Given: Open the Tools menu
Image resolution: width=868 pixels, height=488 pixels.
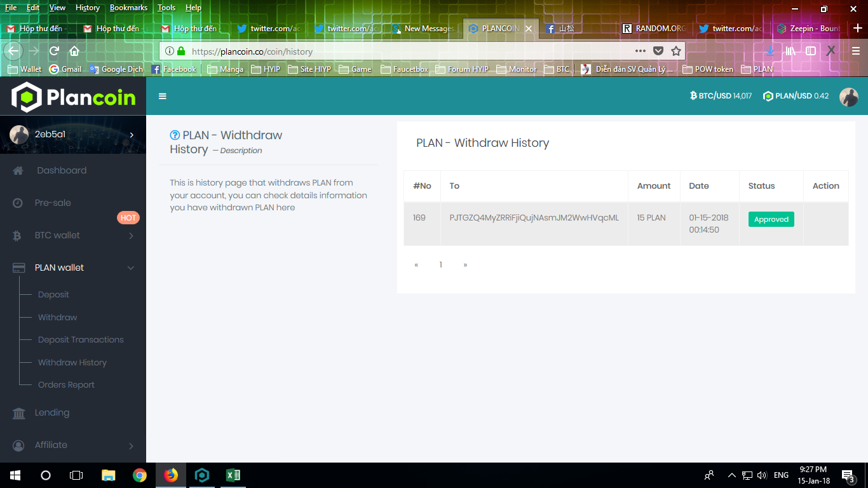Looking at the screenshot, I should (166, 8).
